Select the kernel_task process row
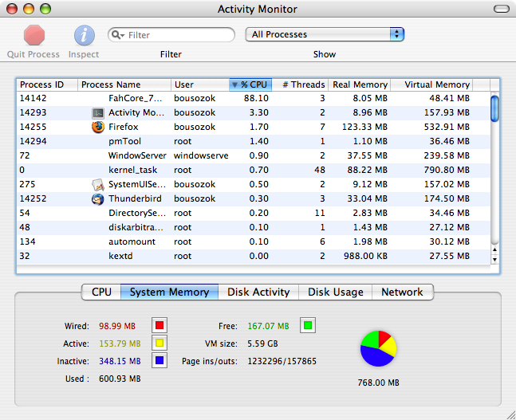516x420 pixels. [x=253, y=170]
